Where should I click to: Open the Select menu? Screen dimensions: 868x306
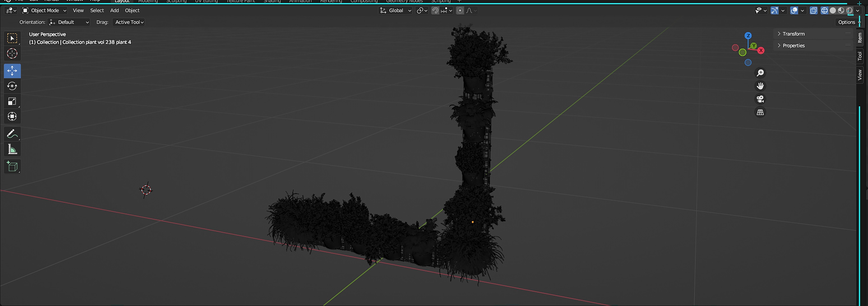[x=97, y=10]
